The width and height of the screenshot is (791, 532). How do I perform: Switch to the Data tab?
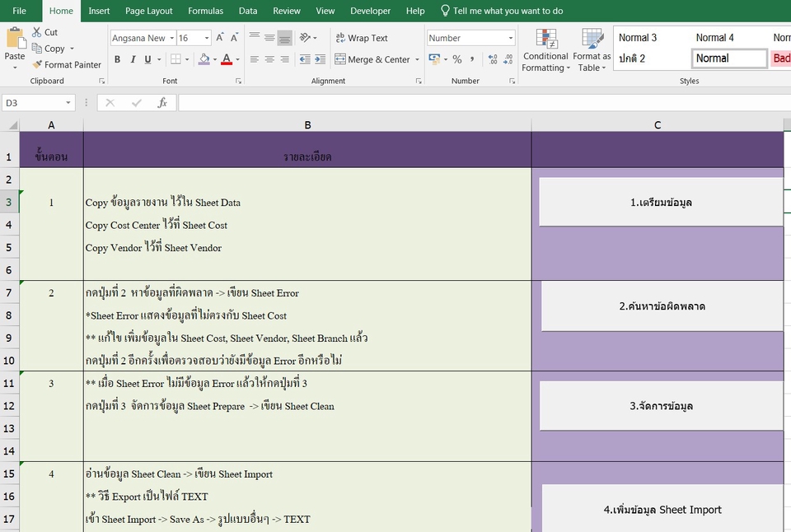click(x=248, y=11)
